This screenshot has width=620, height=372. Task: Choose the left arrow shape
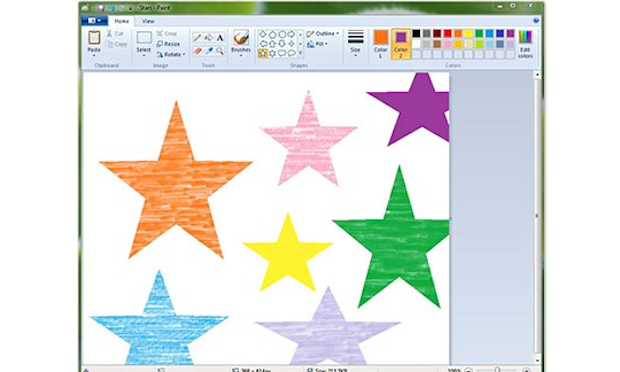coord(263,43)
